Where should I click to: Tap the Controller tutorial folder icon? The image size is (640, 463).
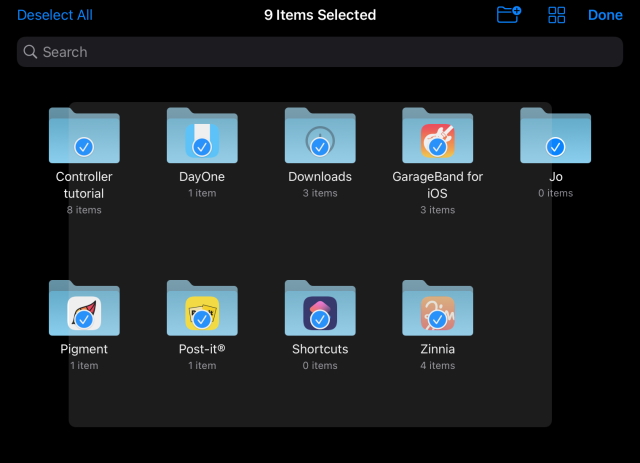click(x=84, y=135)
